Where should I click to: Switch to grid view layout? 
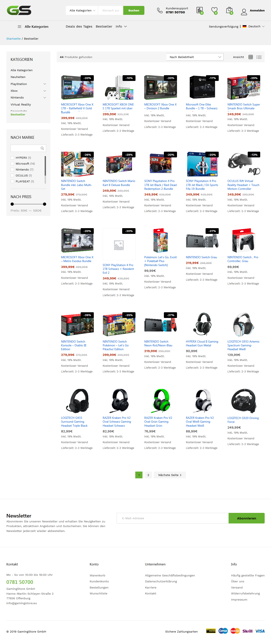pos(250,57)
